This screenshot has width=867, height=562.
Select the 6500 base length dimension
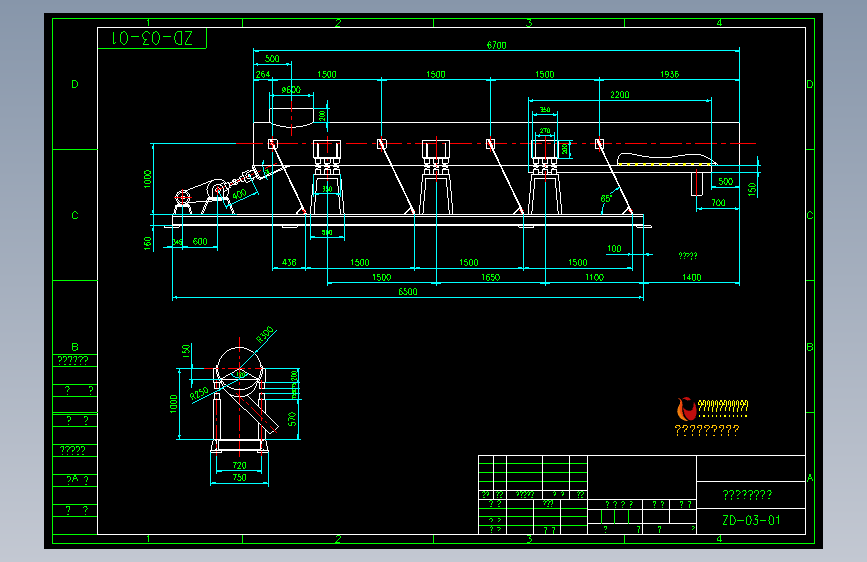pos(408,292)
